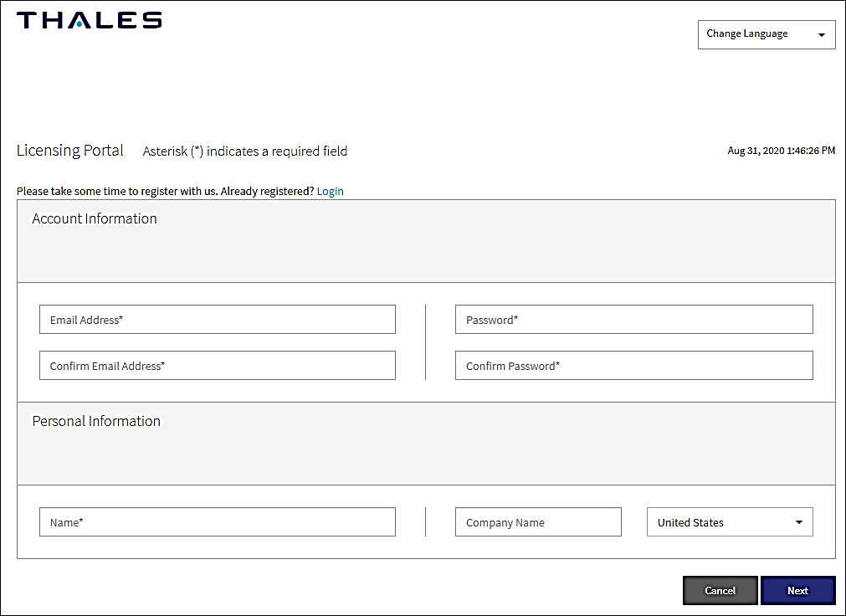Click the Change Language dropdown arrow
Screen dimensions: 846x616
click(821, 34)
